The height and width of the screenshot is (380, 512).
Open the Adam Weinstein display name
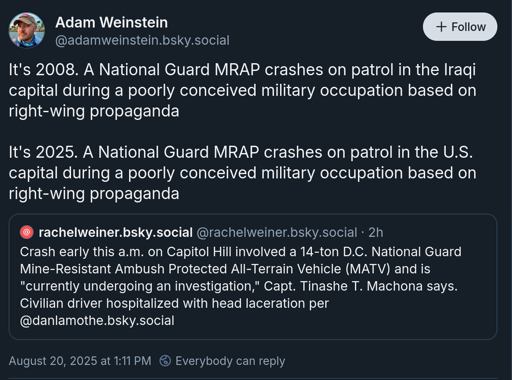[111, 23]
